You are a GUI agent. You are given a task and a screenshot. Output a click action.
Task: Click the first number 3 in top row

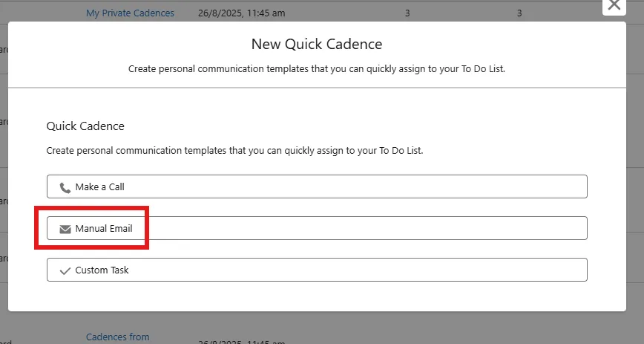pos(407,13)
